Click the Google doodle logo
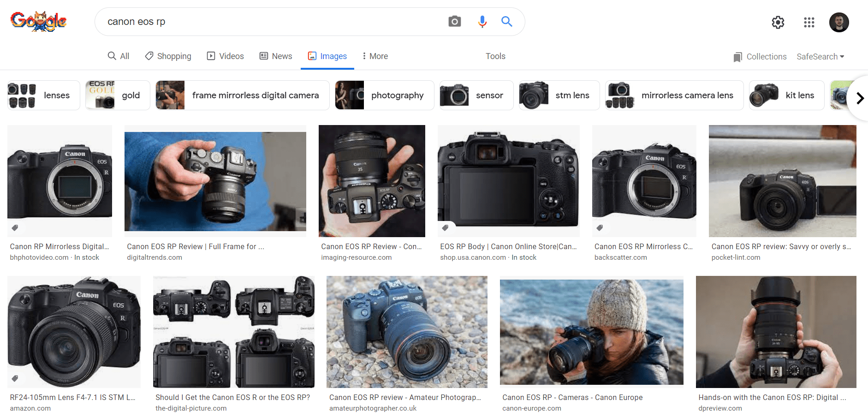This screenshot has height=418, width=868. point(39,21)
